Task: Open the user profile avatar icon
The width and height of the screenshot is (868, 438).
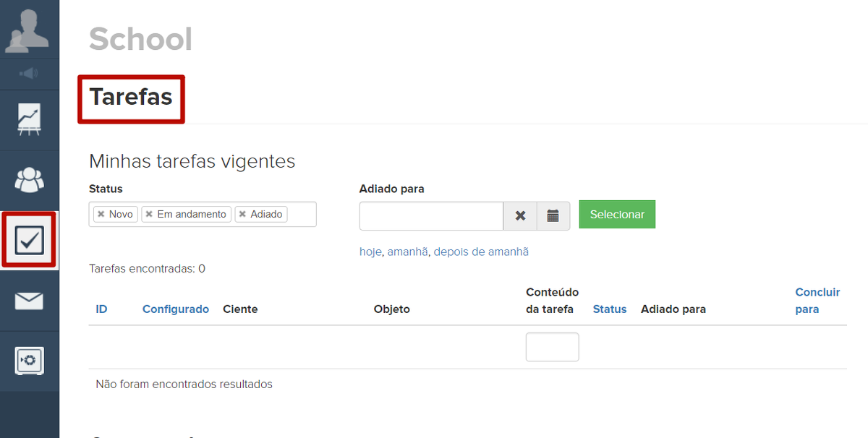Action: (29, 29)
